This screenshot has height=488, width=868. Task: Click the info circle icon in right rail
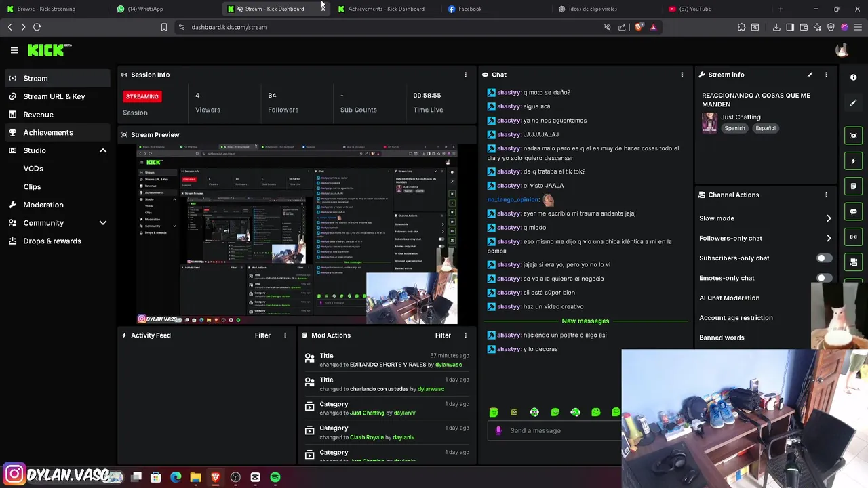[853, 77]
